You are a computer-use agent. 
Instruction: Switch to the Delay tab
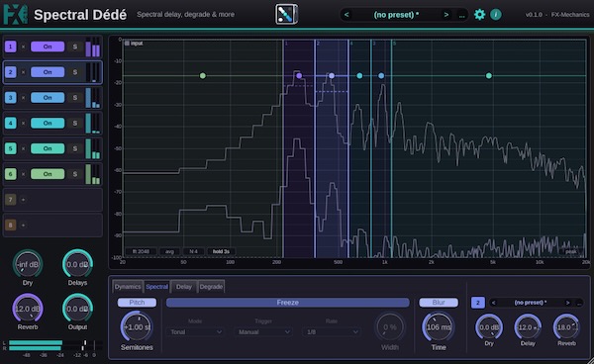click(x=184, y=287)
